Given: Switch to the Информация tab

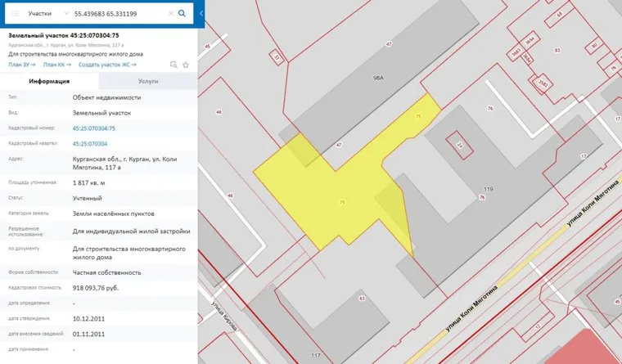Looking at the screenshot, I should 49,82.
